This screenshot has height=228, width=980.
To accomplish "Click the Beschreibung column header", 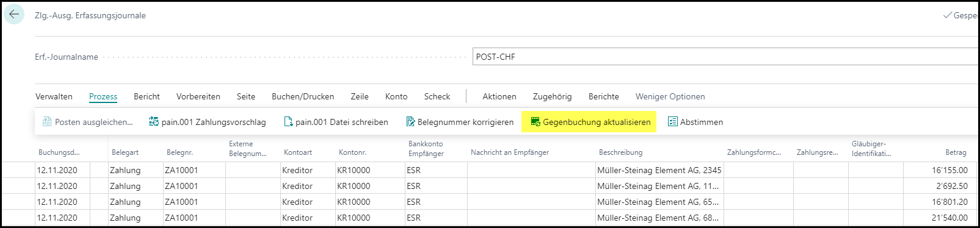I will pyautogui.click(x=620, y=152).
